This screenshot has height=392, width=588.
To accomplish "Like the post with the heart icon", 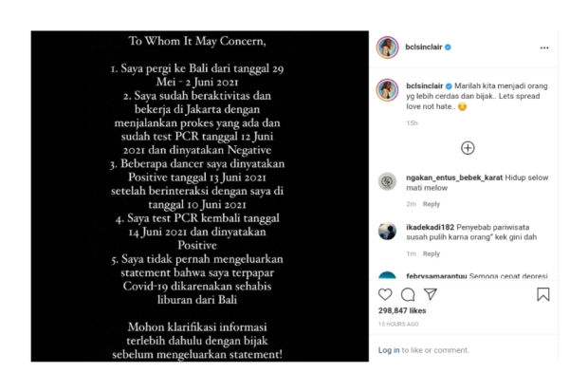I will (385, 294).
